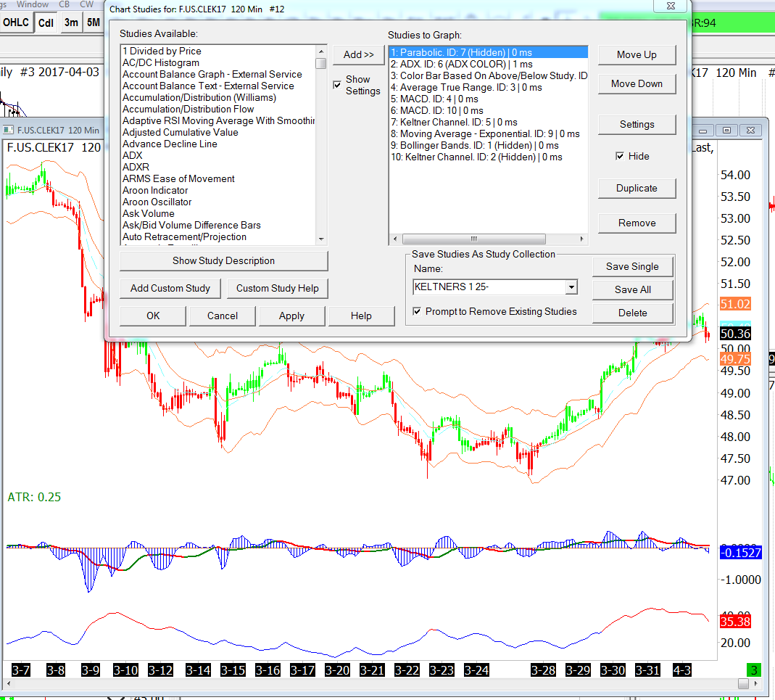775x700 pixels.
Task: Select 'Aroon Oscillator' study
Action: [x=157, y=202]
